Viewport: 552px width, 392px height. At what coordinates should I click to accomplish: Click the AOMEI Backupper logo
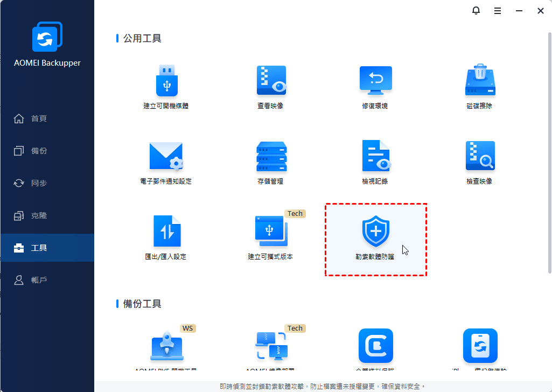pos(47,37)
